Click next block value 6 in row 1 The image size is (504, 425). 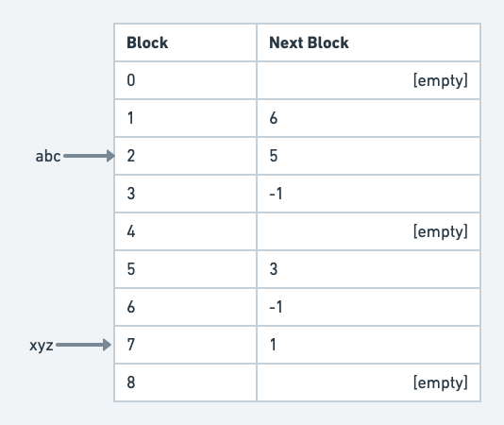274,118
